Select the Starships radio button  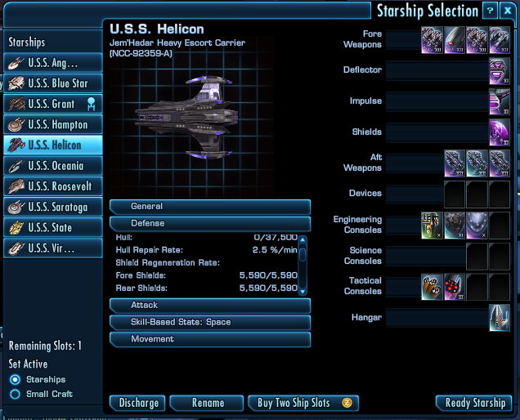click(x=15, y=379)
